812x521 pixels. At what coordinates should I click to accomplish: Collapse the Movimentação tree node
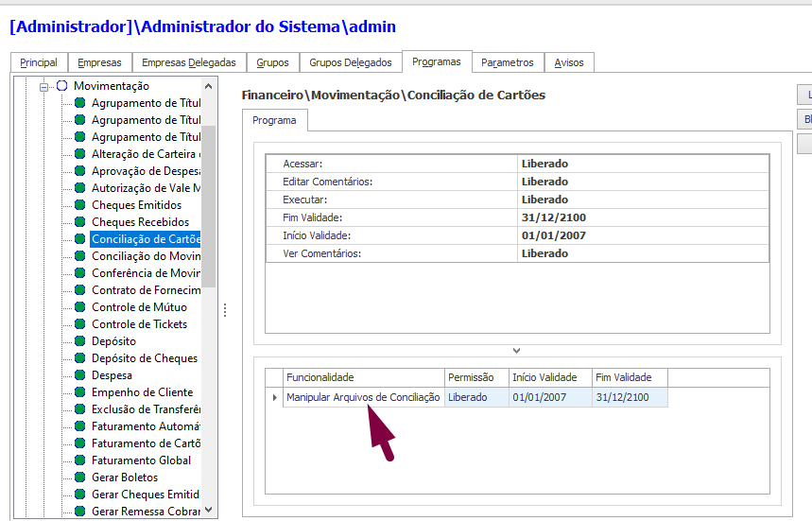tap(43, 86)
